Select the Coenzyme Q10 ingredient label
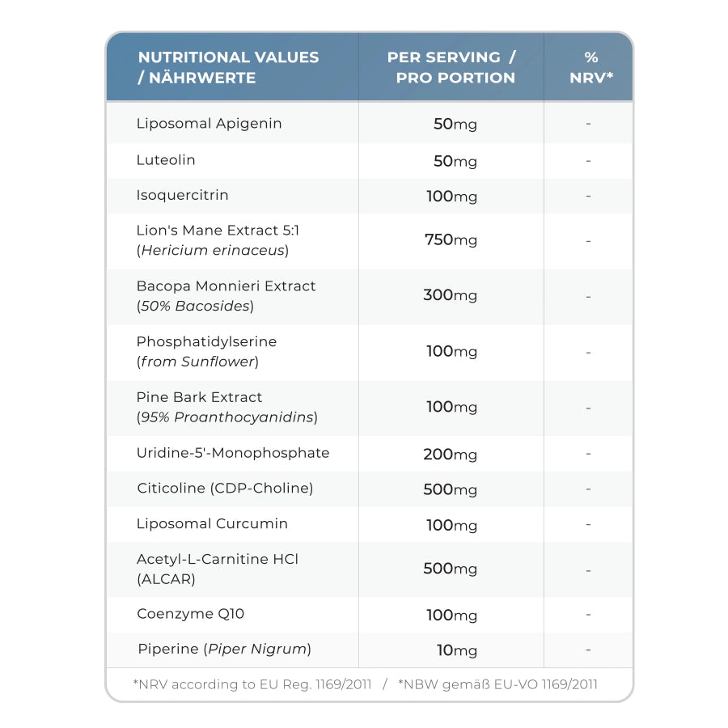Viewport: 728px width, 728px height. tap(190, 614)
